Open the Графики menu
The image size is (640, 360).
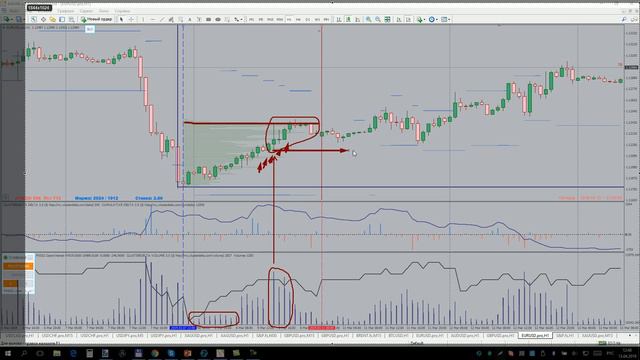65,11
